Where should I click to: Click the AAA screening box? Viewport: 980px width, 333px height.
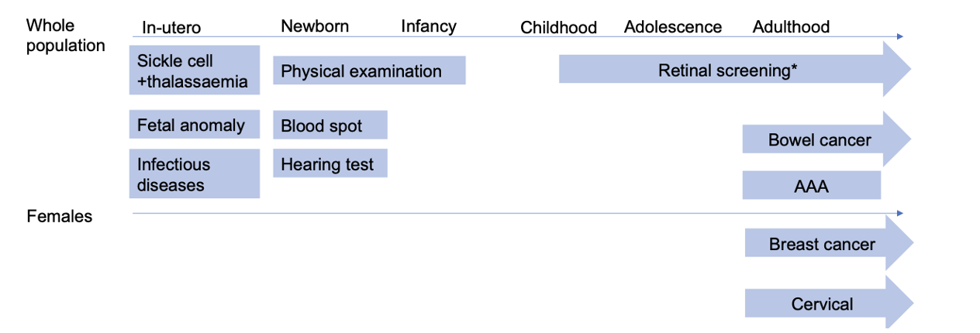(x=811, y=186)
